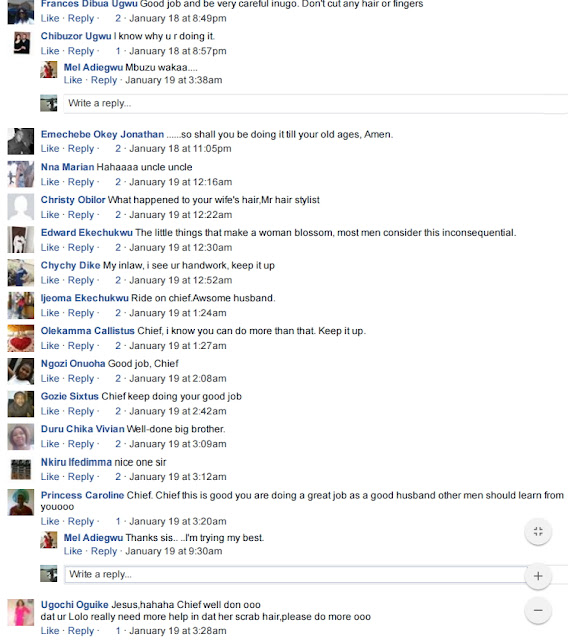568x640 pixels.
Task: Like Nna Marian's comment
Action: (x=50, y=182)
